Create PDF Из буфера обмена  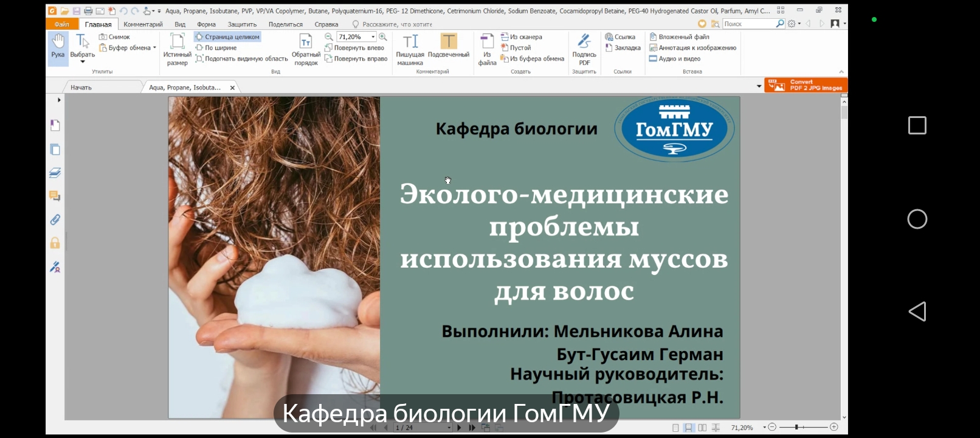tap(532, 59)
